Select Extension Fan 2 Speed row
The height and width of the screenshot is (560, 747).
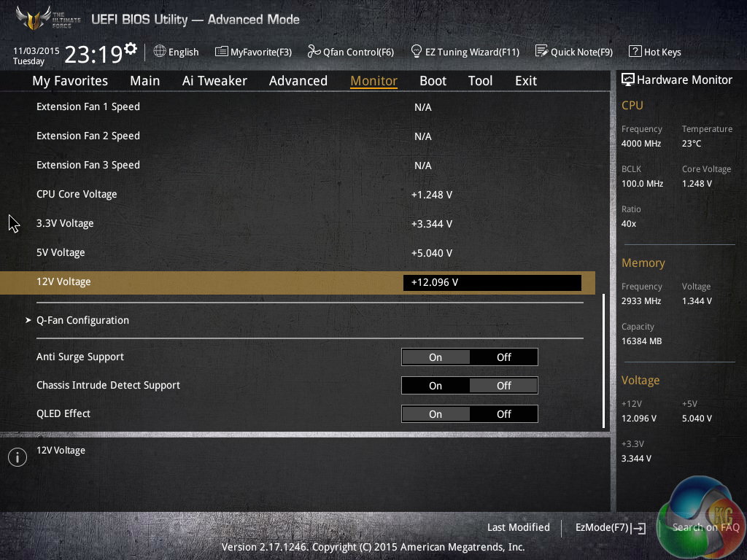298,136
